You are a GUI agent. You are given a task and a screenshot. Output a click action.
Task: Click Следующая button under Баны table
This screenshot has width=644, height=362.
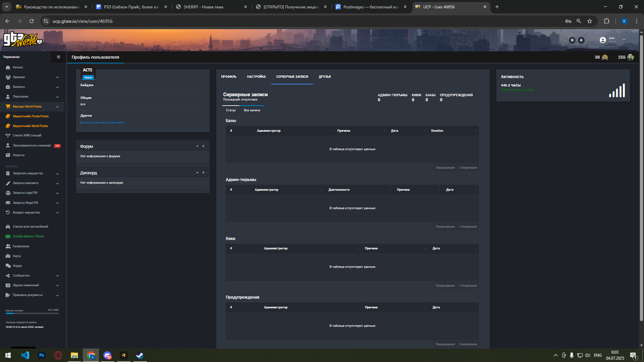(x=468, y=167)
